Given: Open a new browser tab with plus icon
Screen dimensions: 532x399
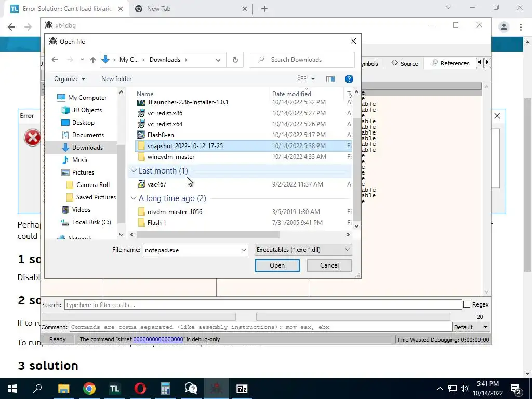Looking at the screenshot, I should [x=264, y=9].
